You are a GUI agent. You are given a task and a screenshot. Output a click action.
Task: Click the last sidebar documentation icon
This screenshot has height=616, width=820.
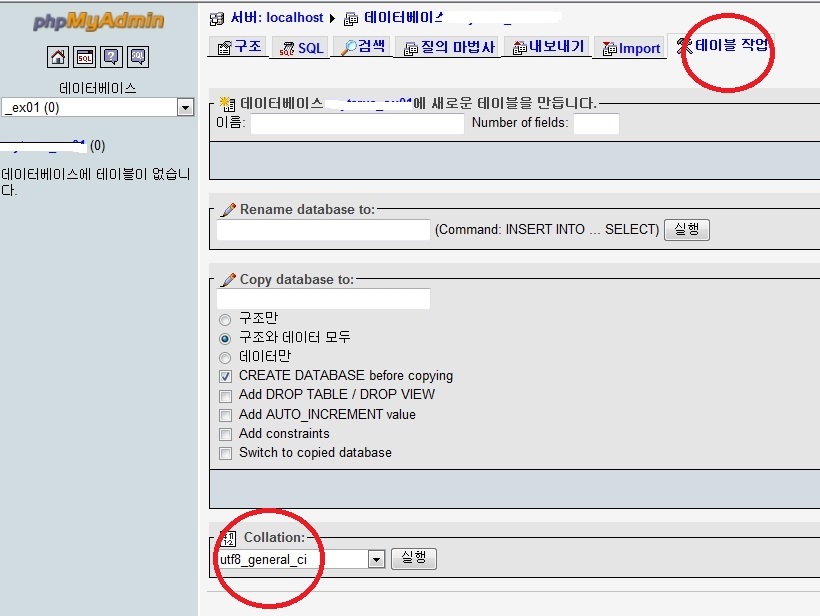click(138, 57)
